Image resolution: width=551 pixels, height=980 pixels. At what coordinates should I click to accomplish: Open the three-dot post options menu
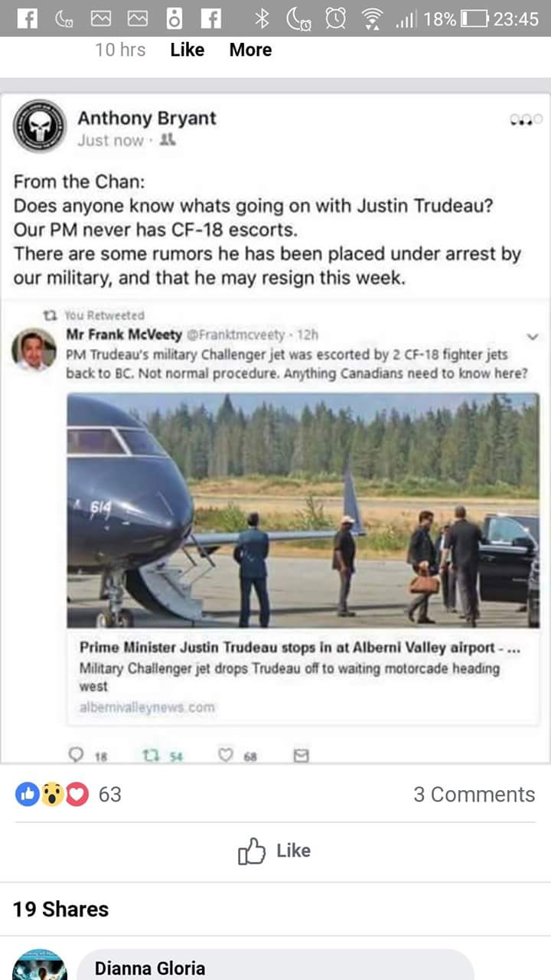[x=526, y=119]
